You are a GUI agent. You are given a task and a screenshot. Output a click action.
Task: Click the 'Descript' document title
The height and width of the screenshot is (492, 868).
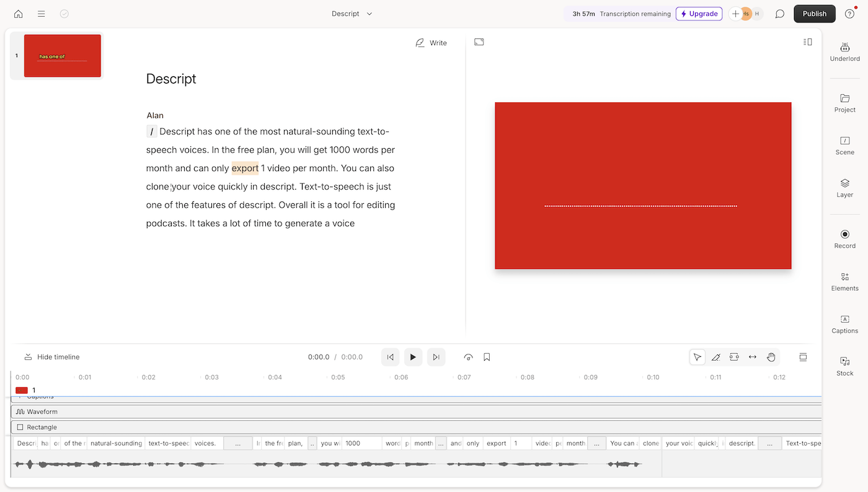pos(171,79)
